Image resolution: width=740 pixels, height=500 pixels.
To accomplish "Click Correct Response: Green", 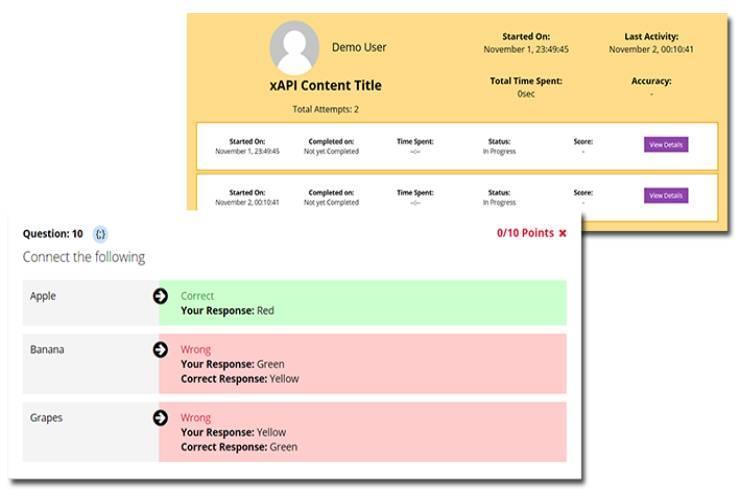I will click(239, 447).
